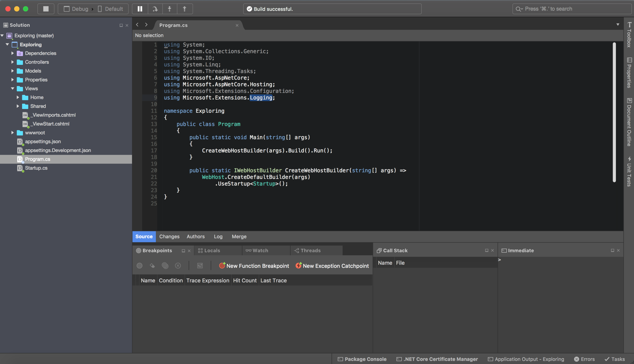Viewport: 634px width, 364px height.
Task: Open the Unit Tests side panel
Action: coord(629,171)
